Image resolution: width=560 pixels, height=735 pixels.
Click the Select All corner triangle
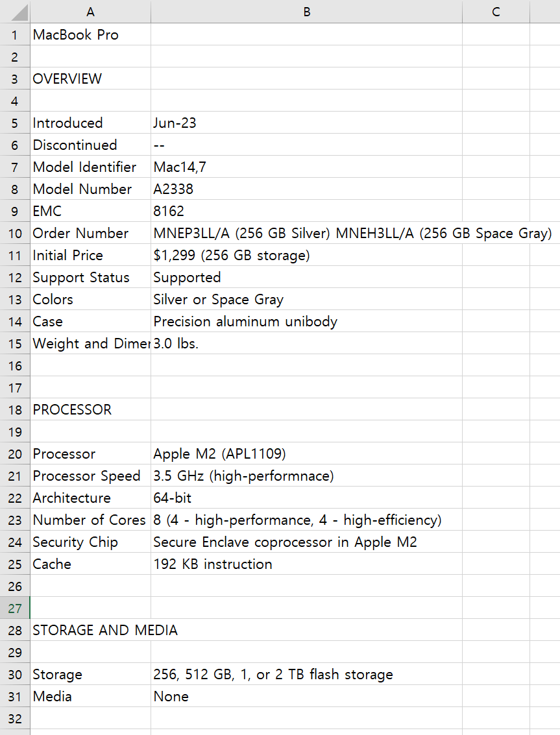point(19,12)
